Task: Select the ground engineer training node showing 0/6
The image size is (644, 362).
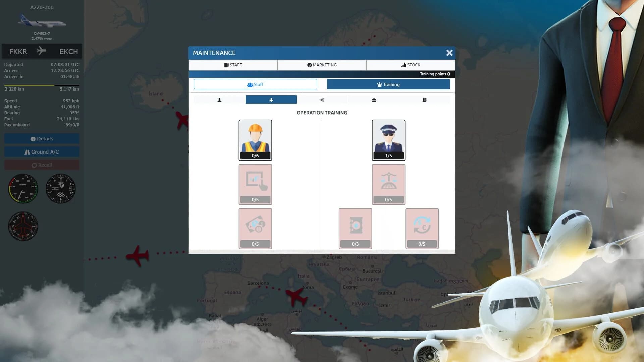Action: click(x=255, y=140)
